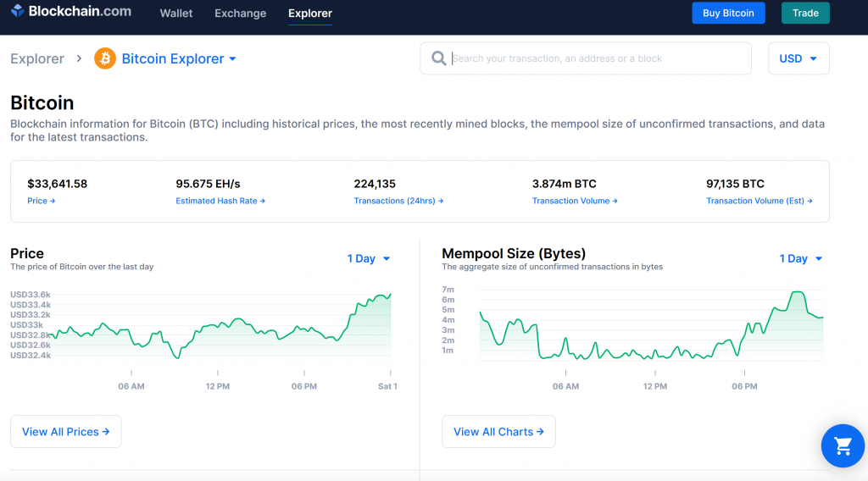Click the 95.675 EH/s value
This screenshot has width=868, height=481.
tap(209, 184)
